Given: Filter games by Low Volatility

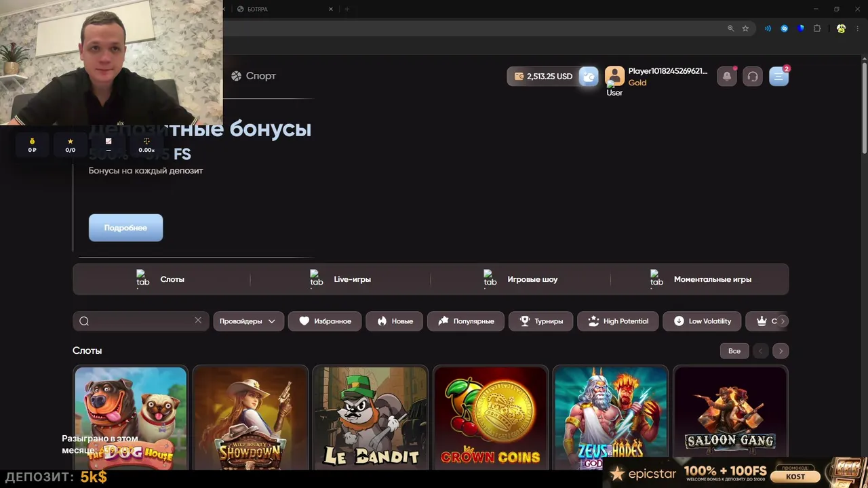Looking at the screenshot, I should (702, 321).
